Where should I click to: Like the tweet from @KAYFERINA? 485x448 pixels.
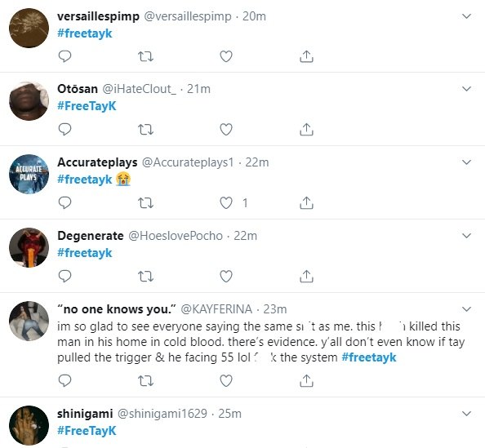tap(226, 380)
